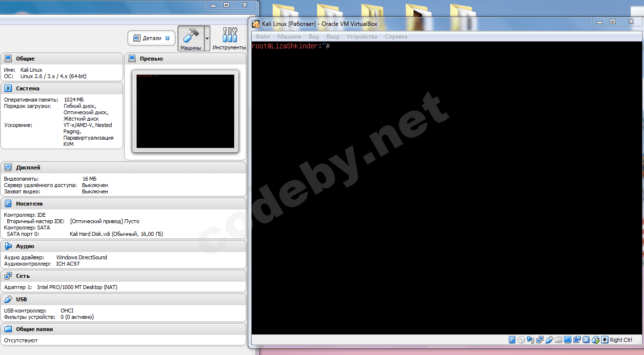The height and width of the screenshot is (355, 644).
Task: Click the Linux 2.6 / 3.x / 4.x (64-bit) text
Action: click(54, 76)
